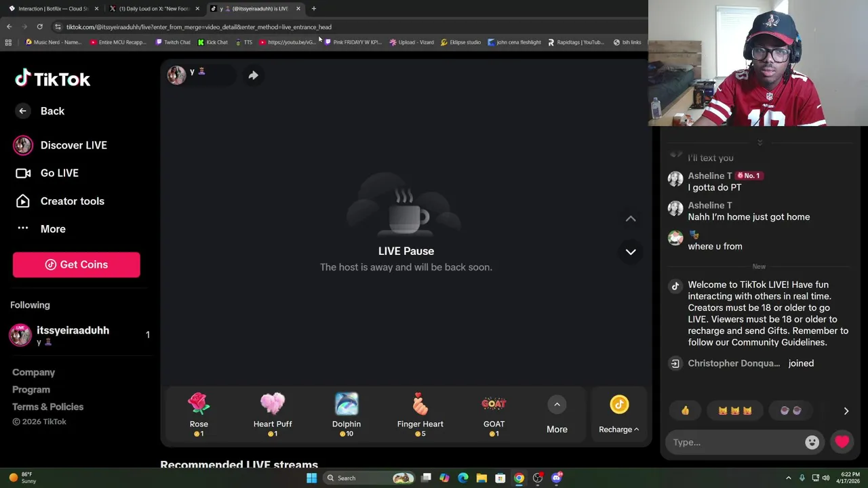The height and width of the screenshot is (488, 868).
Task: Expand More gifts panel
Action: (557, 414)
